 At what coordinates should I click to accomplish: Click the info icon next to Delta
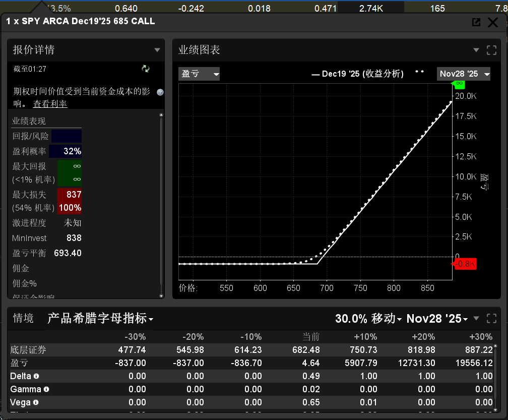pos(36,376)
